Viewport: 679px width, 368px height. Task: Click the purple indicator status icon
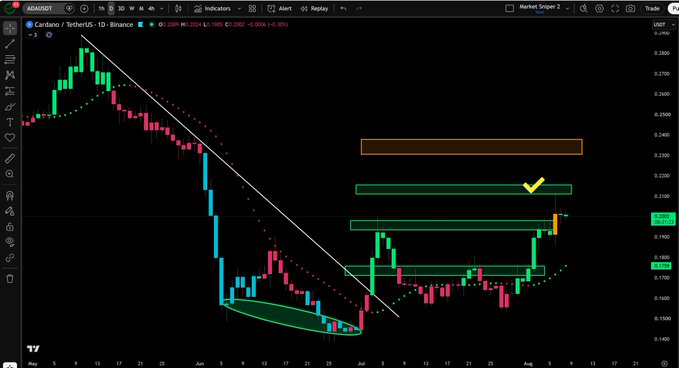click(x=49, y=35)
